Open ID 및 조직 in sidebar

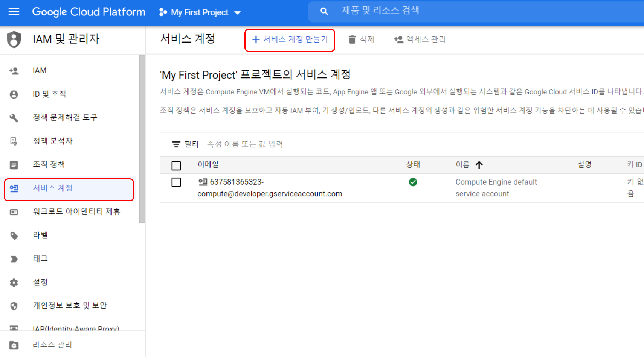pos(70,94)
